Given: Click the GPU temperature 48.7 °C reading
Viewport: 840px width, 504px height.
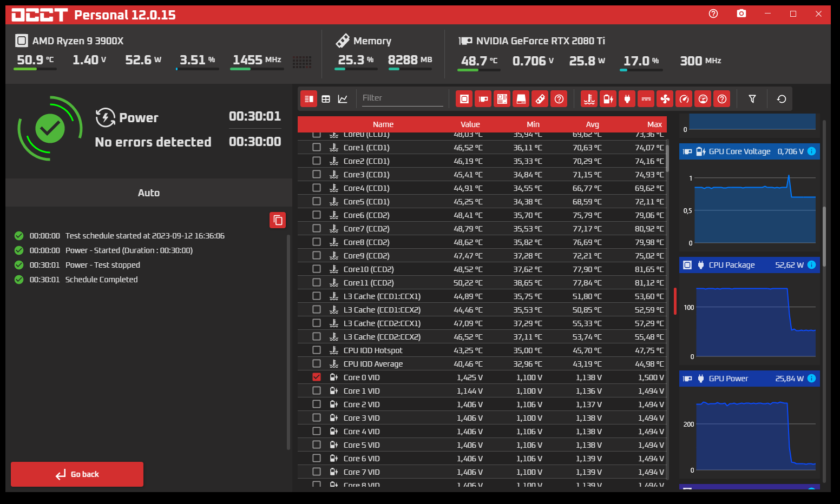Looking at the screenshot, I should [479, 61].
